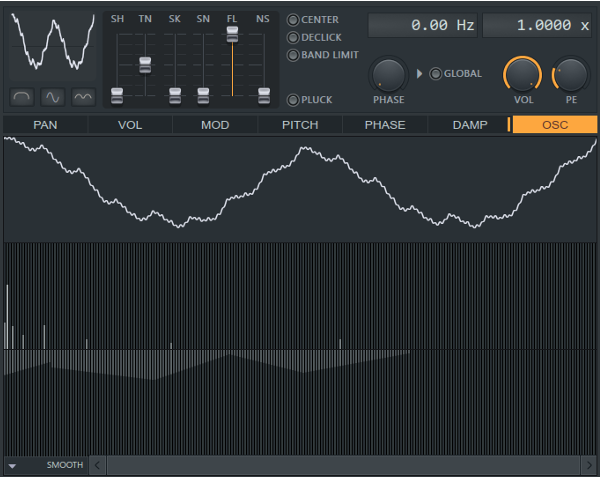Screen dimensions: 600x477
Task: Switch to the PAN tab
Action: click(x=45, y=125)
